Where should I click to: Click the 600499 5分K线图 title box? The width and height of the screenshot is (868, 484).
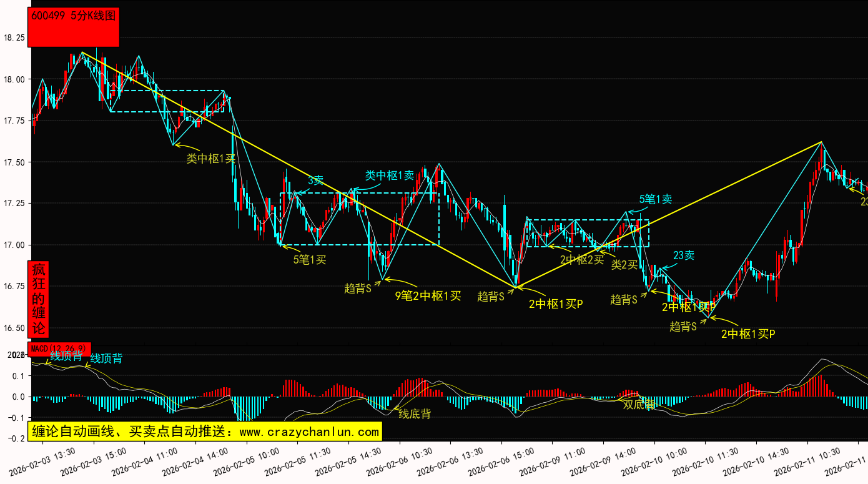pos(74,27)
